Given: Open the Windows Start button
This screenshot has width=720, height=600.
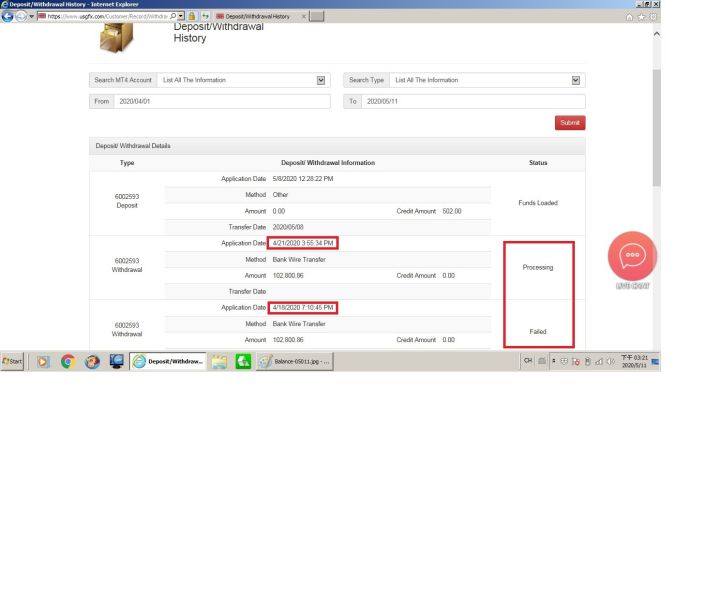Looking at the screenshot, I should pyautogui.click(x=12, y=362).
